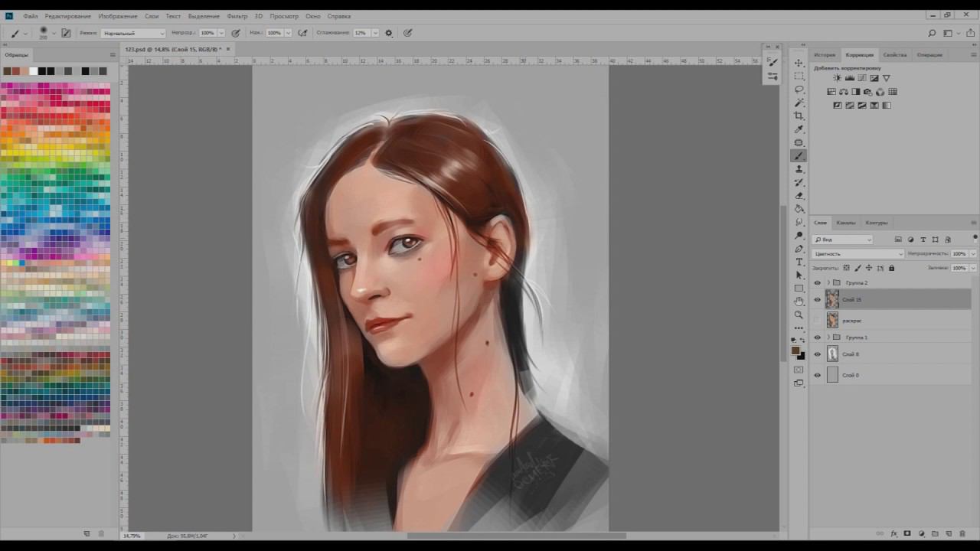Image resolution: width=980 pixels, height=551 pixels.
Task: Open smoothing options gear icon
Action: (x=389, y=33)
